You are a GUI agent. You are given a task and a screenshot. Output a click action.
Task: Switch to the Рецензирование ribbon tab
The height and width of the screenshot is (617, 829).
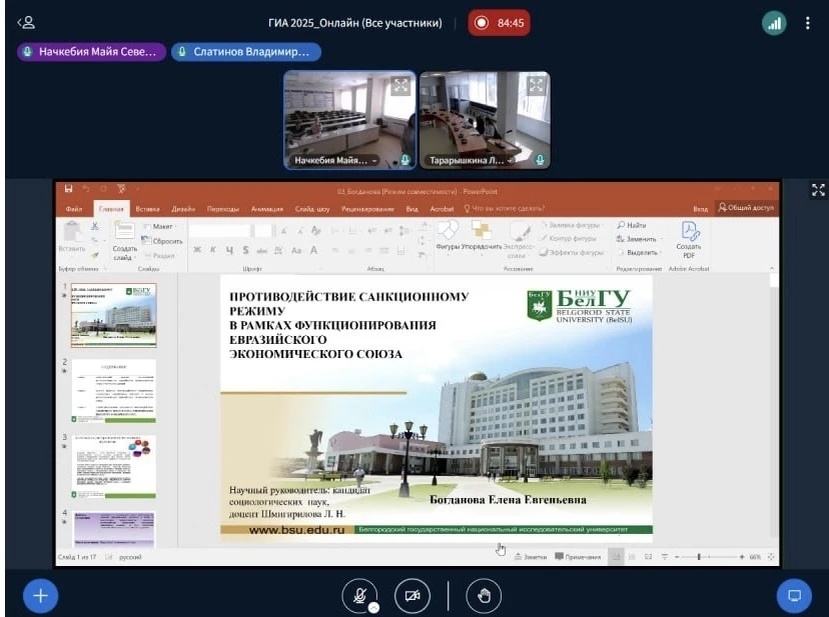pos(367,209)
